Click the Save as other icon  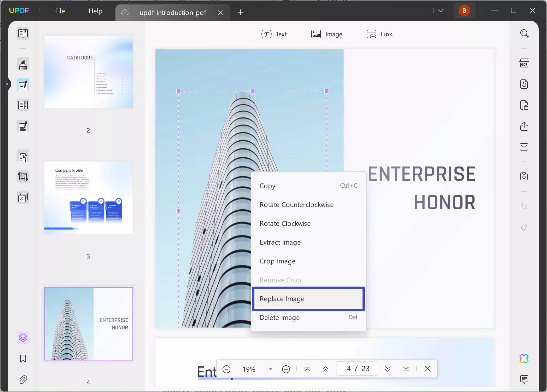(524, 176)
